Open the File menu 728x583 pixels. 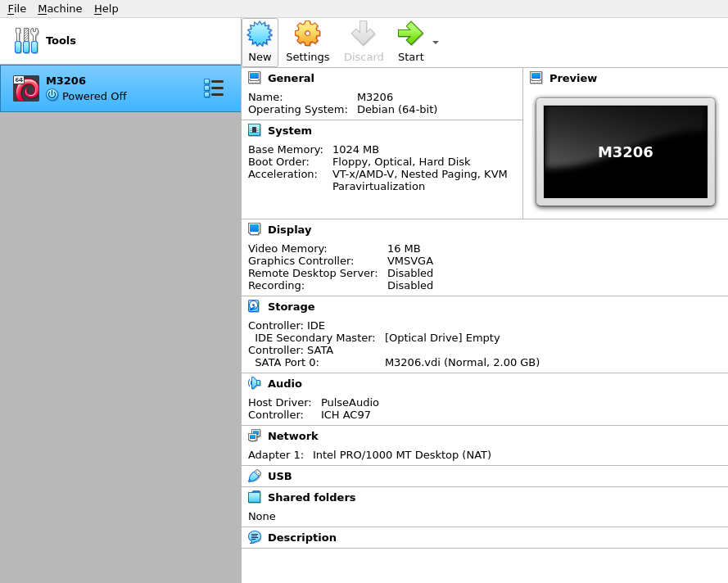[16, 8]
